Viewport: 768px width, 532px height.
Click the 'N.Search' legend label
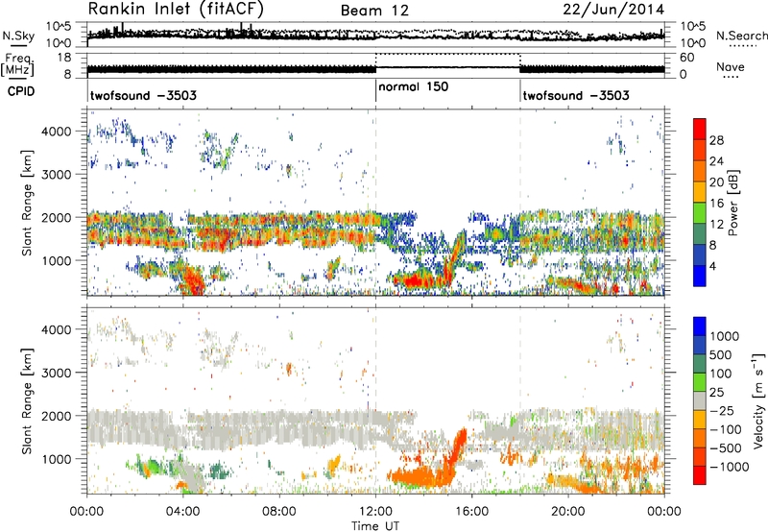[741, 36]
